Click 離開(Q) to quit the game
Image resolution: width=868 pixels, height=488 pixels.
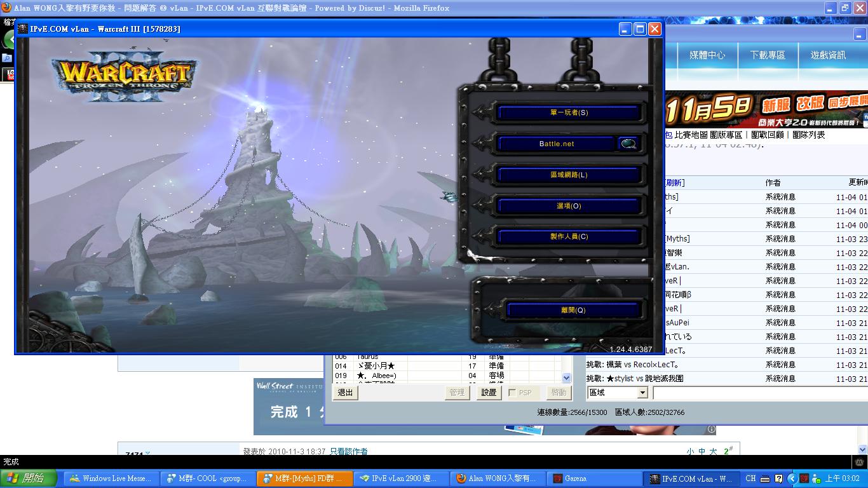point(573,311)
